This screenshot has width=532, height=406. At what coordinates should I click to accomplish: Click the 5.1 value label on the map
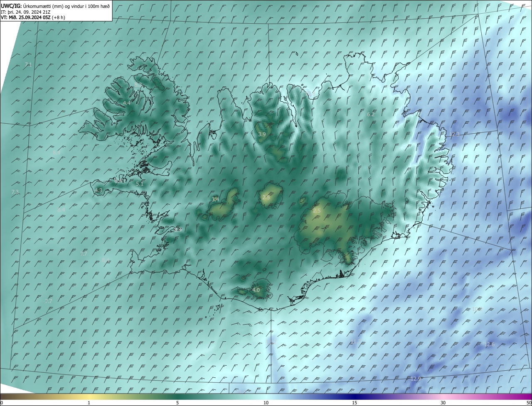[140, 183]
